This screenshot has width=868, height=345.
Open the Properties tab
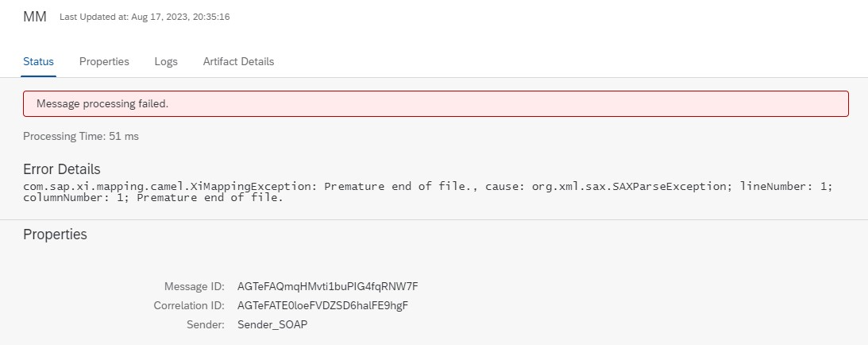[104, 61]
